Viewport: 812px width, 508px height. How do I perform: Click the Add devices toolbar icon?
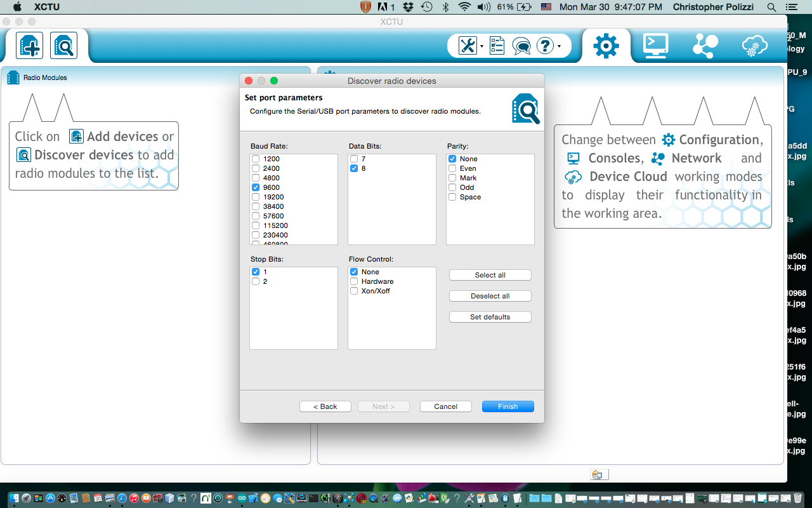29,46
